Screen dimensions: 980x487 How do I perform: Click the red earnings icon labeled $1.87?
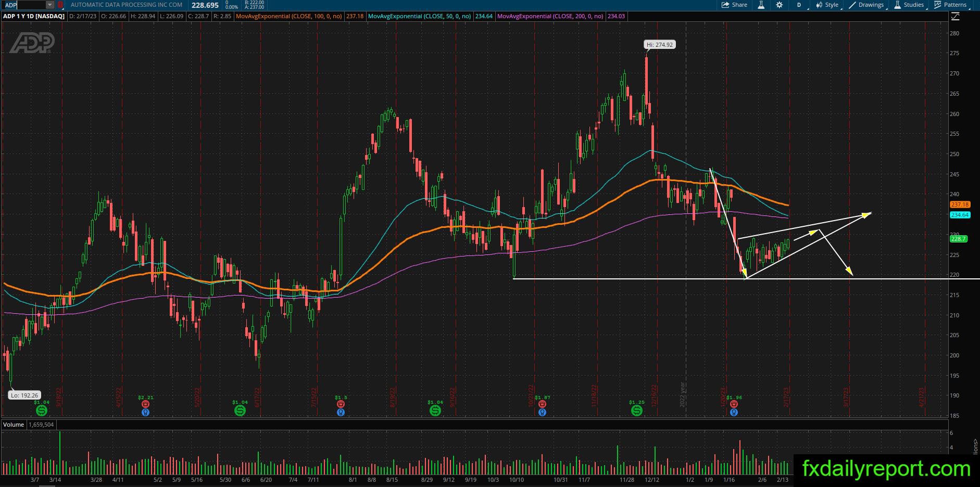(542, 404)
